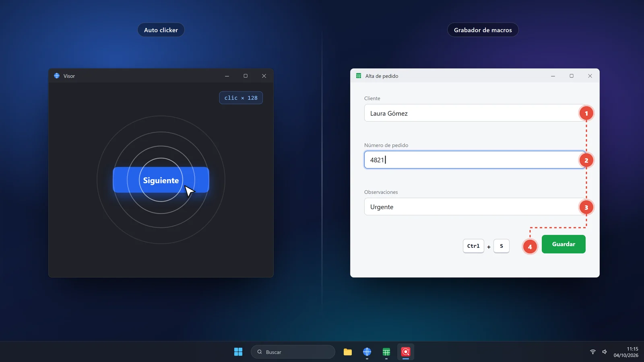Viewport: 644px width, 362px height.
Task: Click the green Guardar button
Action: pos(563,244)
